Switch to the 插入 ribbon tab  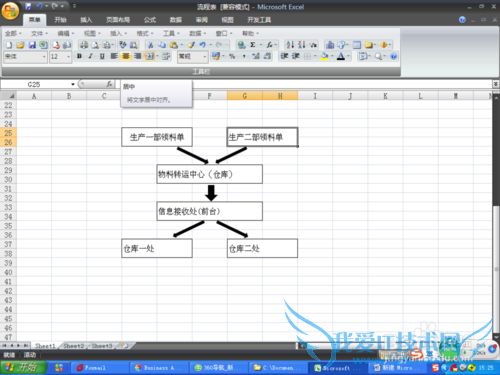click(x=86, y=20)
